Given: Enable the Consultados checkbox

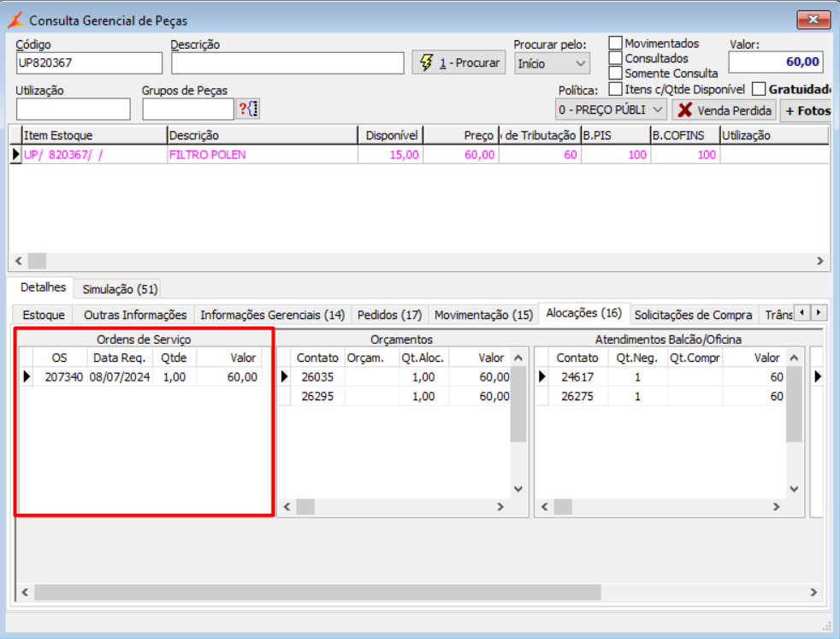Looking at the screenshot, I should coord(616,58).
